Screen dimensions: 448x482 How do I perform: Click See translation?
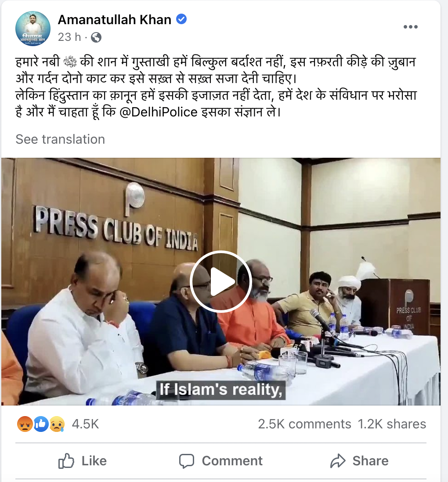[60, 139]
